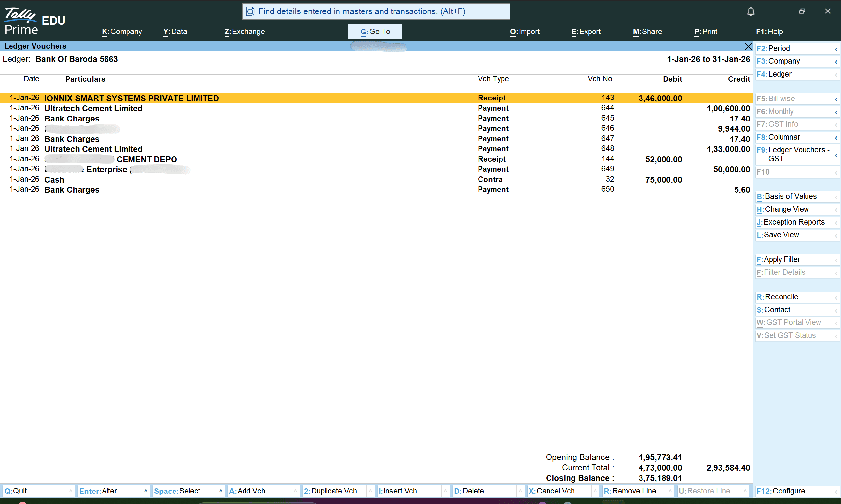Click Space: Select button
841x504 pixels.
tap(184, 491)
